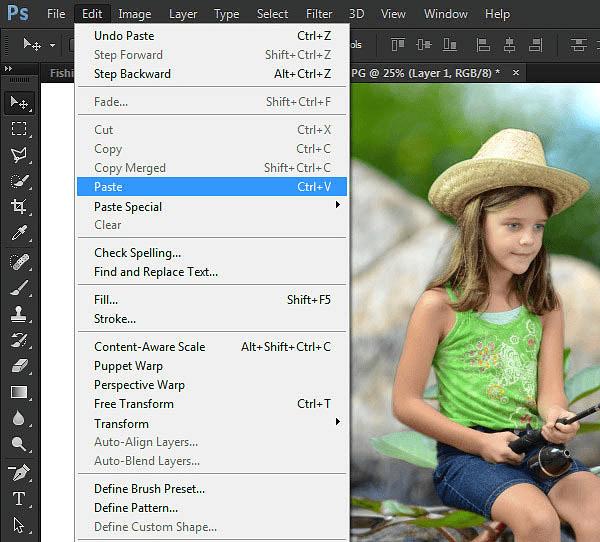Click Align left edges icon
The image size is (600, 542).
[x=483, y=44]
